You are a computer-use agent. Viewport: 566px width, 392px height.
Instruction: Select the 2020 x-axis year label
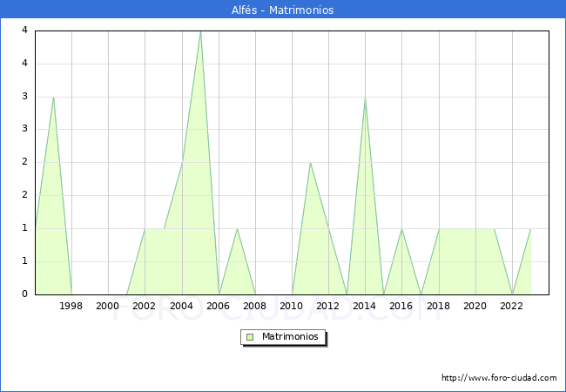(x=475, y=306)
